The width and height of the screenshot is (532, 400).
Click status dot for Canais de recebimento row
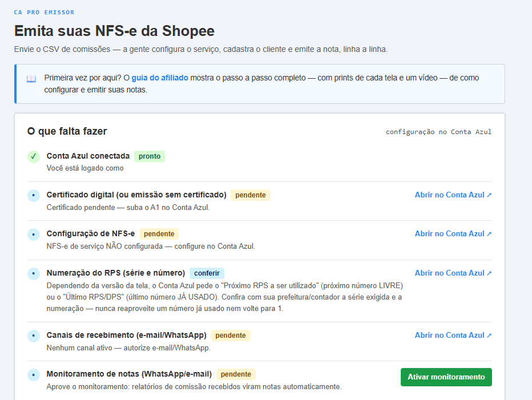pos(34,336)
